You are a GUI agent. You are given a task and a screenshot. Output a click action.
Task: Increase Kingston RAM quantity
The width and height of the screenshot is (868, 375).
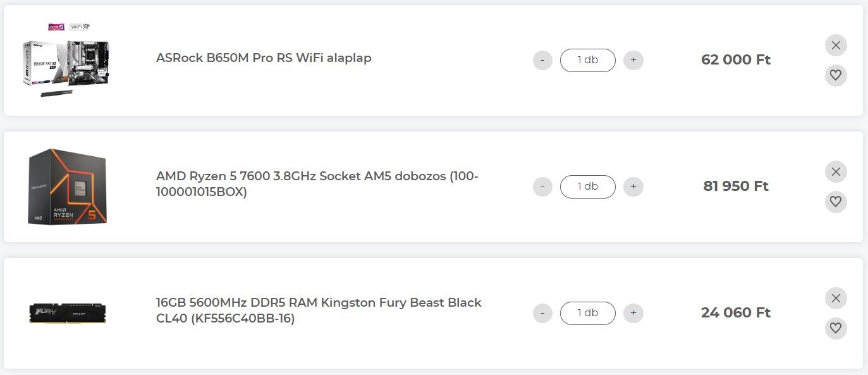point(633,314)
